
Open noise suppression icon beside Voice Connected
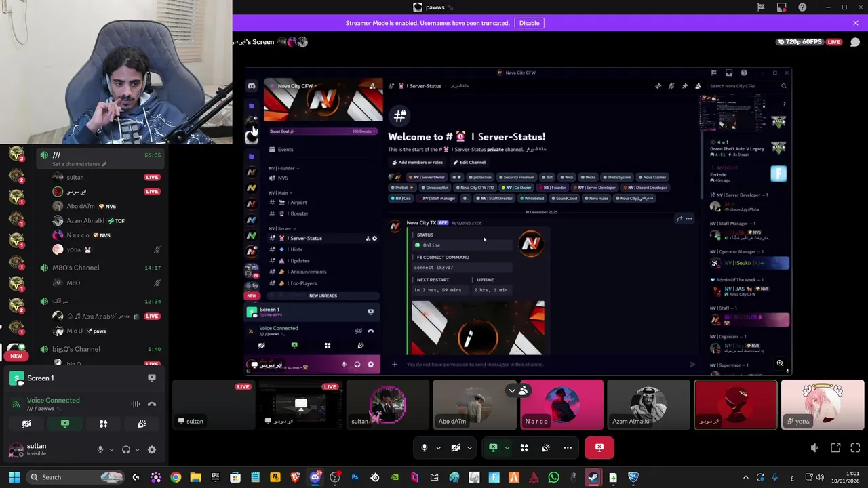point(136,404)
